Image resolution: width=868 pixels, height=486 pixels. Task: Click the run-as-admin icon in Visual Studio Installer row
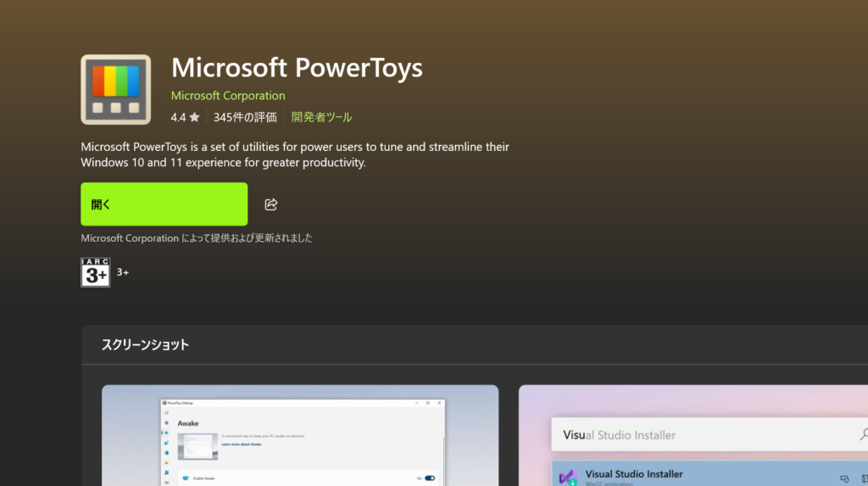pos(844,478)
